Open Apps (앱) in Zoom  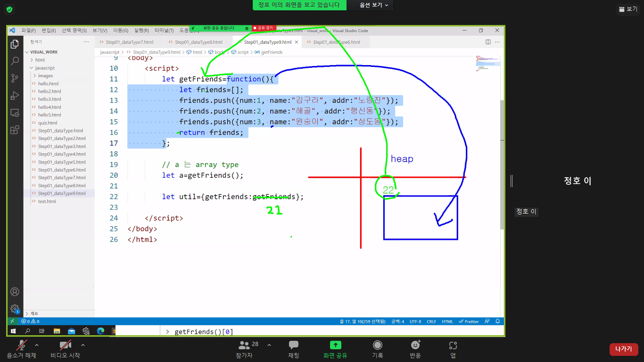453,349
